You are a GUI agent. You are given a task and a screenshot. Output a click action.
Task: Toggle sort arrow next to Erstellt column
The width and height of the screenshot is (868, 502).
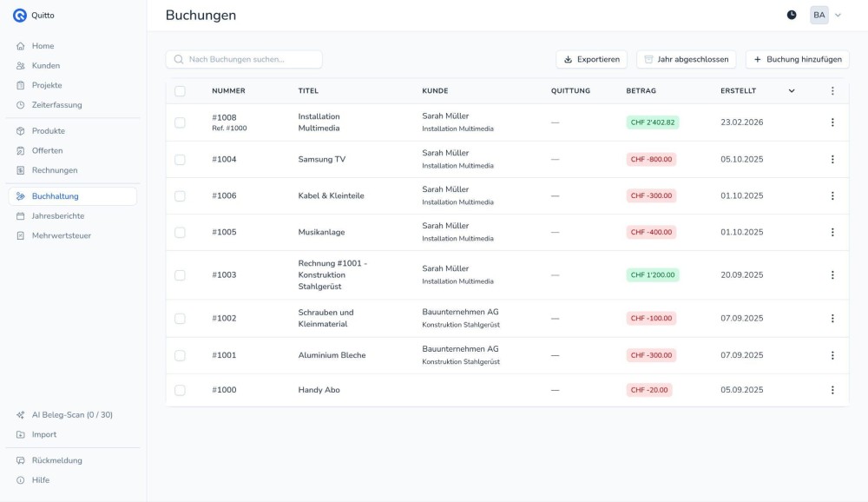coord(792,91)
